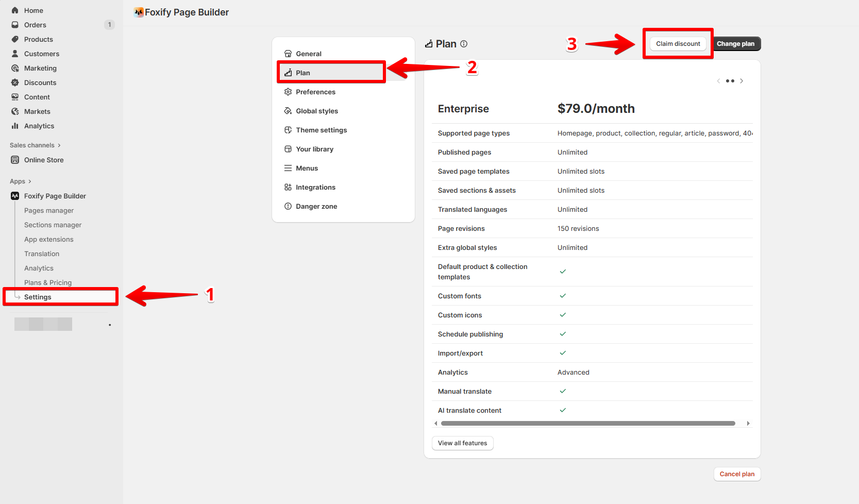859x504 pixels.
Task: Click left arrow of horizontal scrollbar
Action: point(436,424)
